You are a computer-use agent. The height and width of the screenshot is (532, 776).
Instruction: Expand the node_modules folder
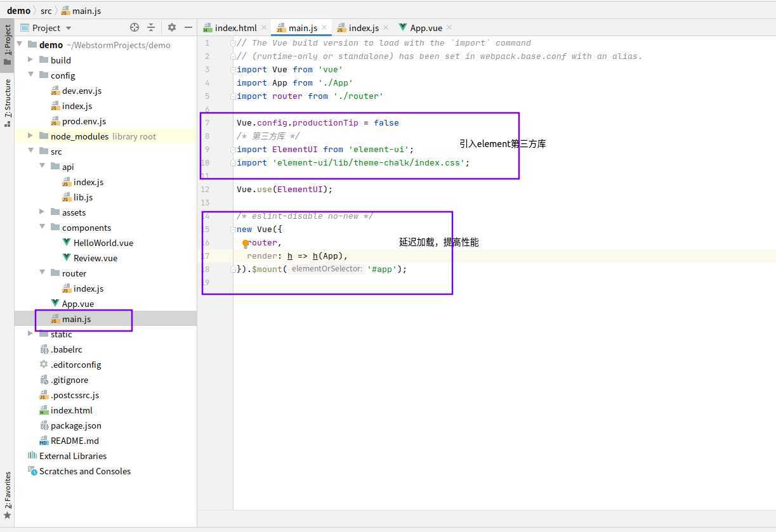pyautogui.click(x=30, y=136)
